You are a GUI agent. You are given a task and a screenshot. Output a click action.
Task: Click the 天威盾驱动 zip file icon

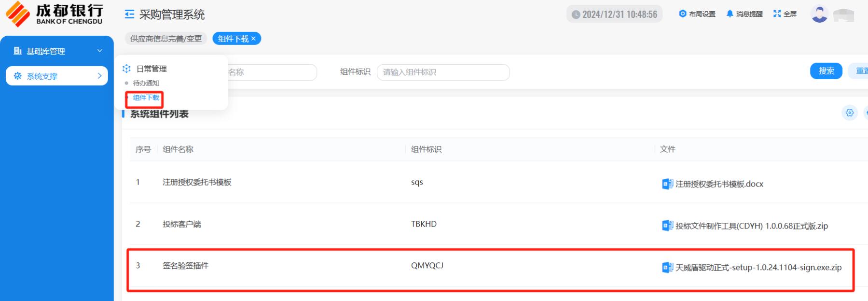[667, 268]
